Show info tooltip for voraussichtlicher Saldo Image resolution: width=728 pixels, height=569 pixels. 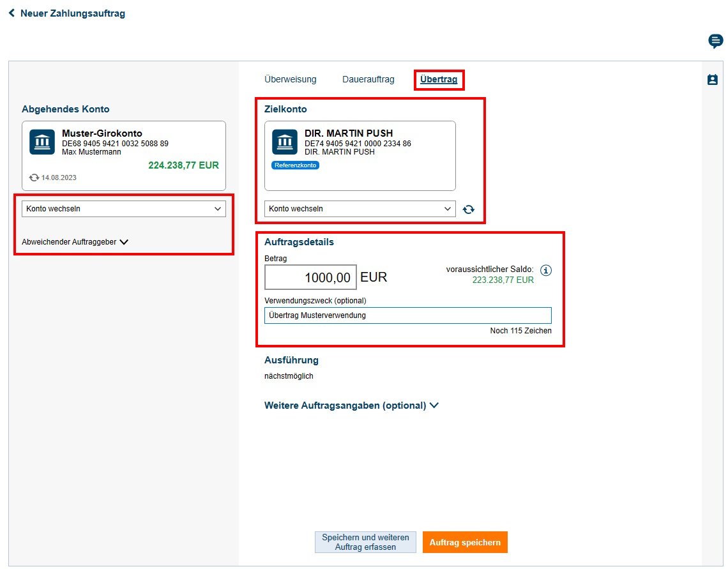click(x=546, y=270)
